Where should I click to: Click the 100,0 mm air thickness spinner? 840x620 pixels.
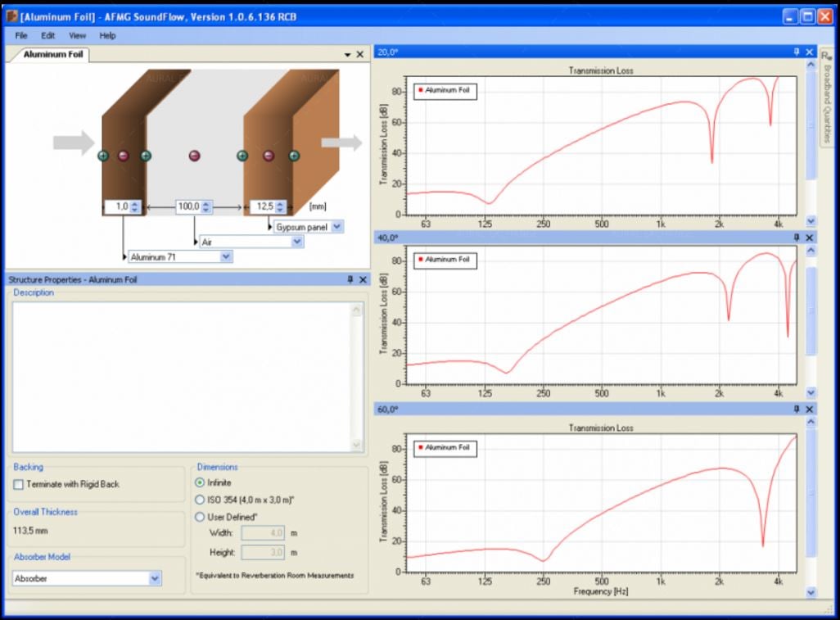click(205, 207)
